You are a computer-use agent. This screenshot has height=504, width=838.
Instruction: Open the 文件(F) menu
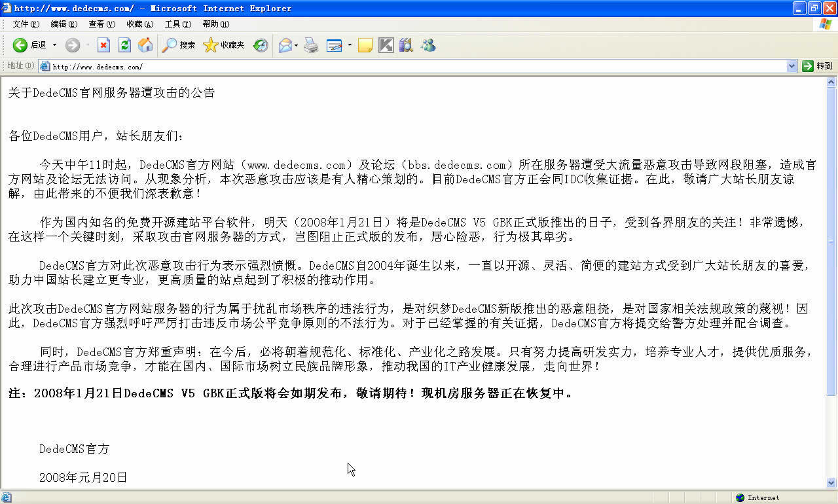point(26,24)
